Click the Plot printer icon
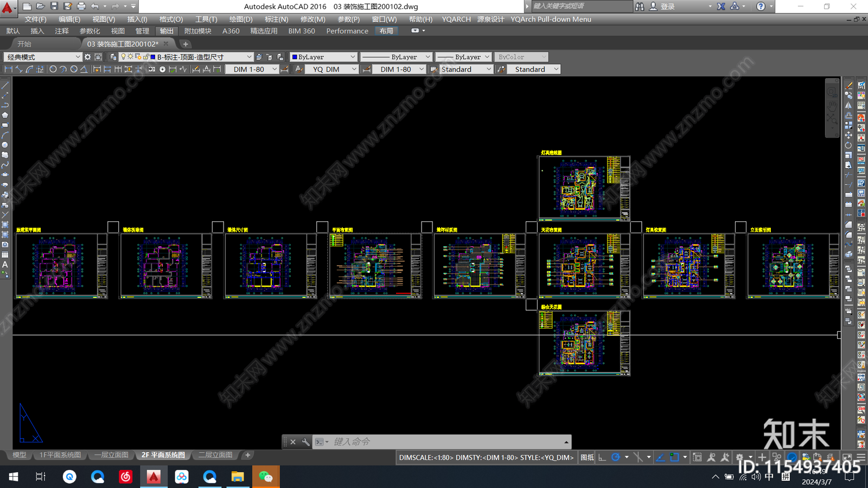The image size is (868, 488). pos(81,6)
